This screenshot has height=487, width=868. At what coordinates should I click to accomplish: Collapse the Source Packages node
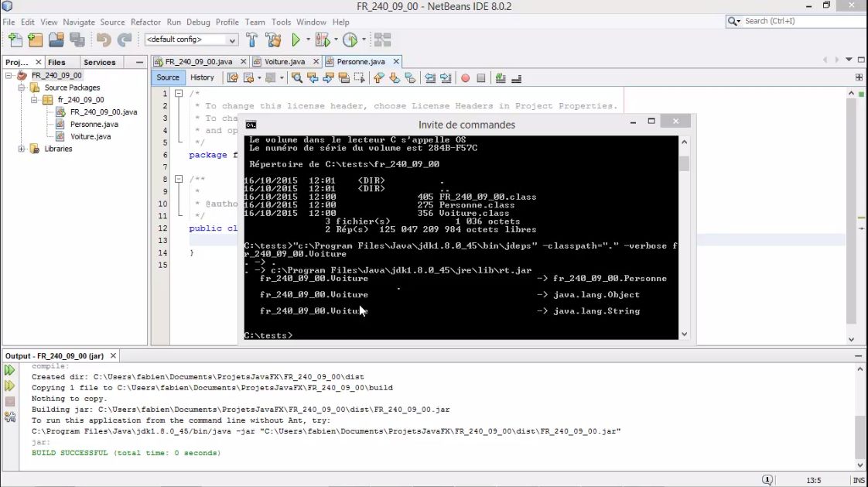point(21,87)
